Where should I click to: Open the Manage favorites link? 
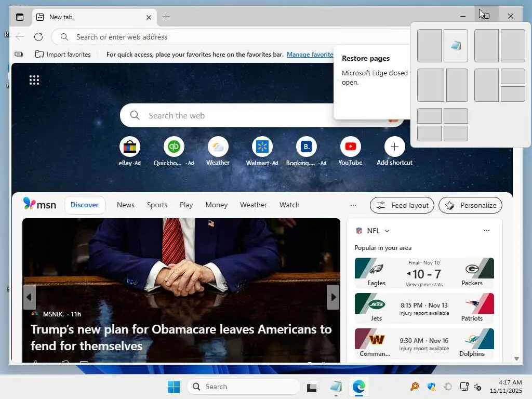pos(310,54)
